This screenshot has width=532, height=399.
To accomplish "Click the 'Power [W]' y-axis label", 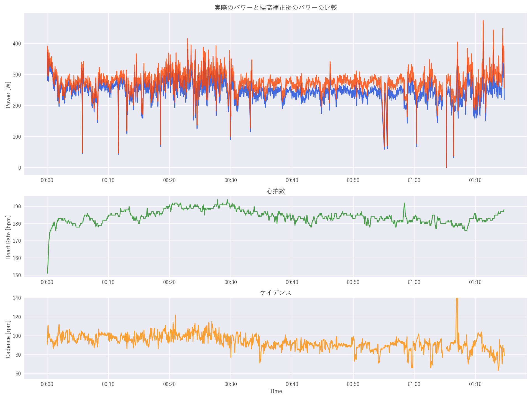I will (x=8, y=95).
